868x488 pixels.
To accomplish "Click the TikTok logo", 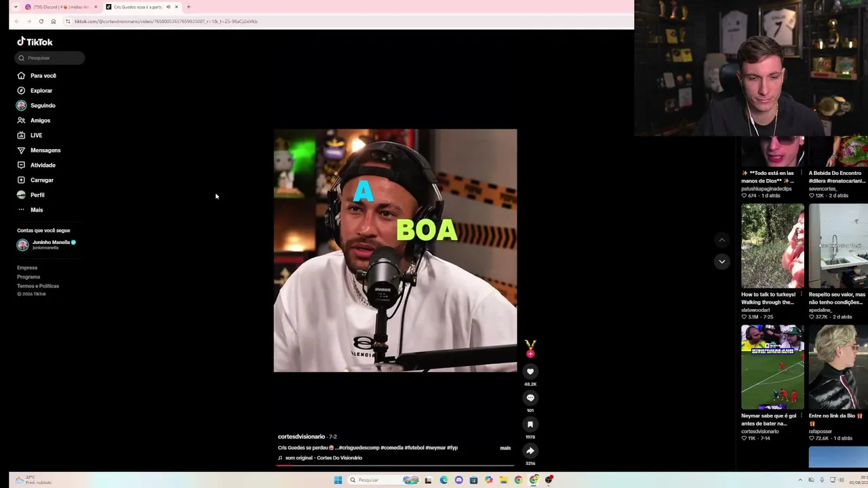I will pyautogui.click(x=35, y=42).
